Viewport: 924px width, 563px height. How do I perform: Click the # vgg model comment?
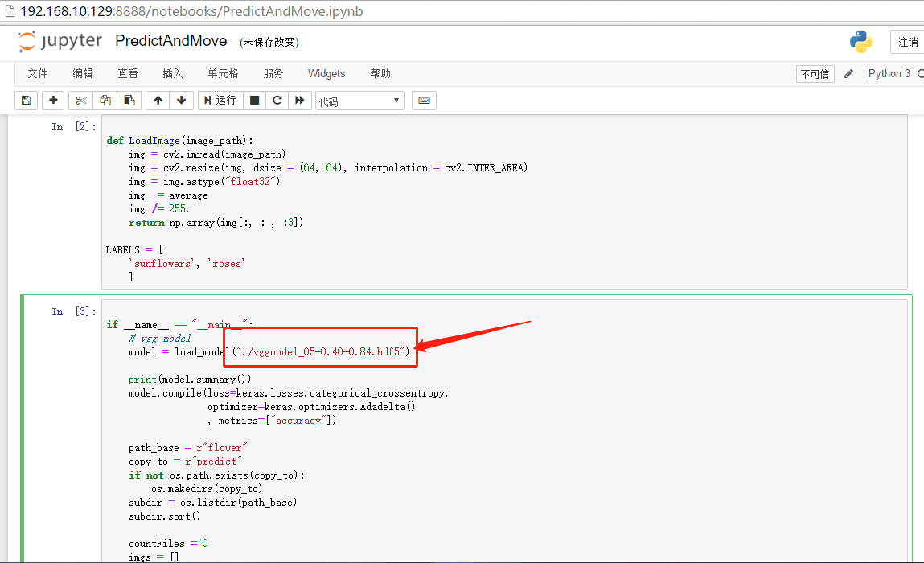click(x=160, y=339)
